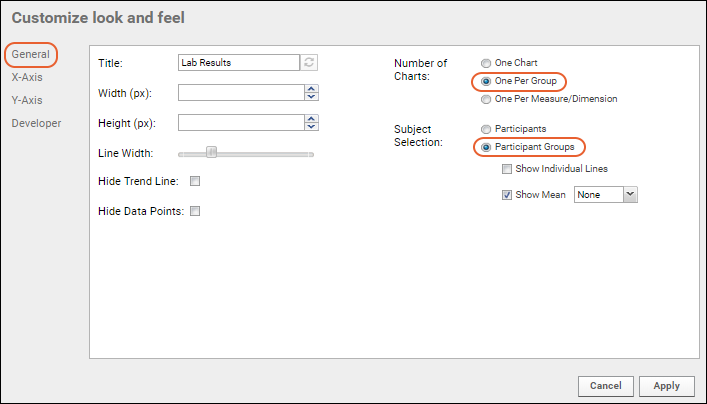Select the Participants radio button
The width and height of the screenshot is (707, 404).
pos(486,129)
